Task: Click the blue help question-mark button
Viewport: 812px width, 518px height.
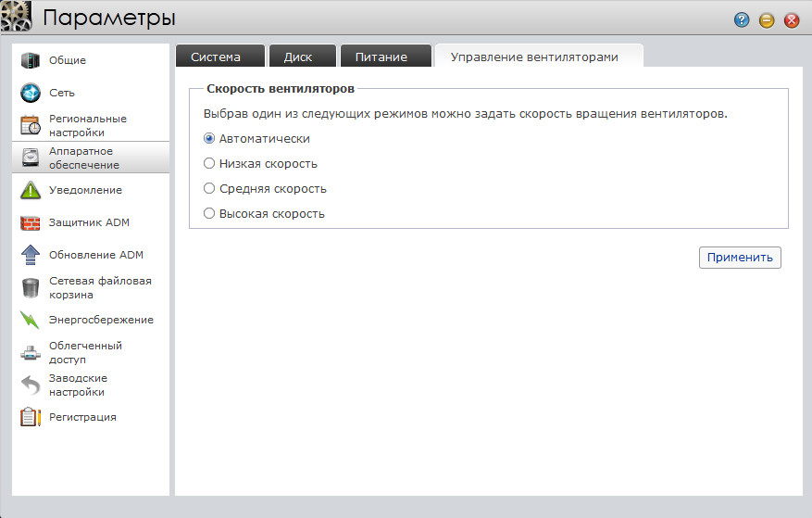Action: pos(742,20)
